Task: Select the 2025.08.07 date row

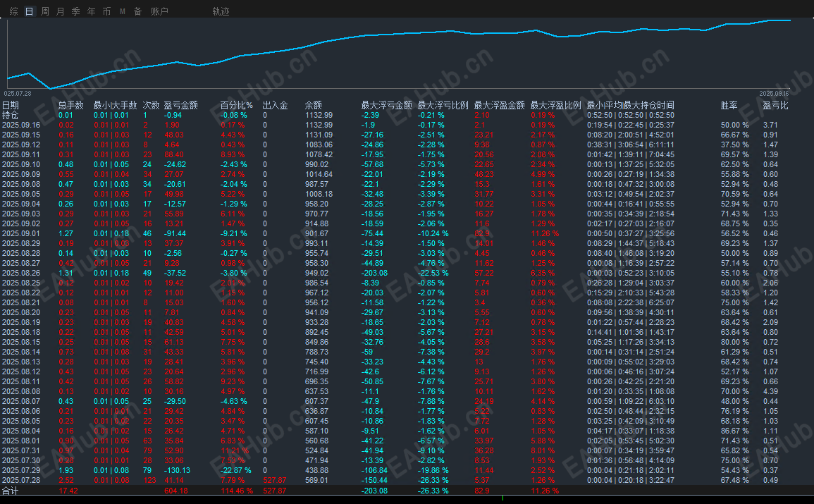Action: point(21,401)
